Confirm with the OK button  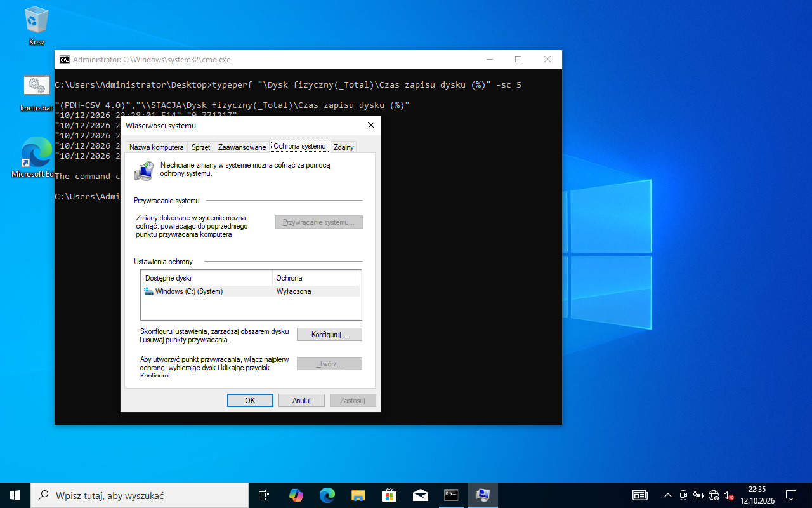[x=250, y=401]
